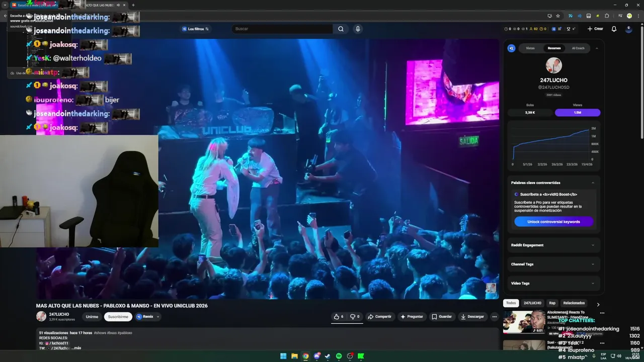The width and height of the screenshot is (644, 362).
Task: Open File Explorer from the taskbar
Action: [x=294, y=356]
